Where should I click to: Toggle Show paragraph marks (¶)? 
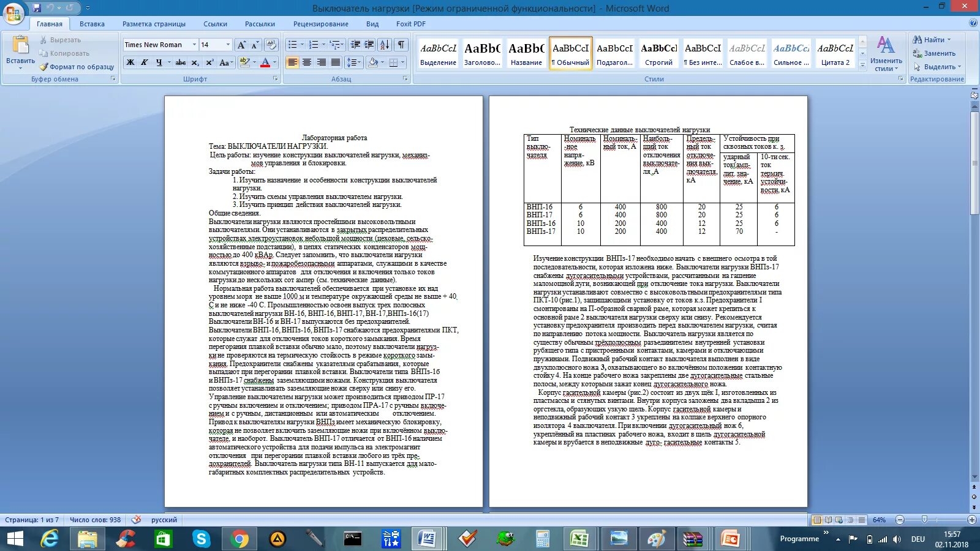pyautogui.click(x=401, y=45)
